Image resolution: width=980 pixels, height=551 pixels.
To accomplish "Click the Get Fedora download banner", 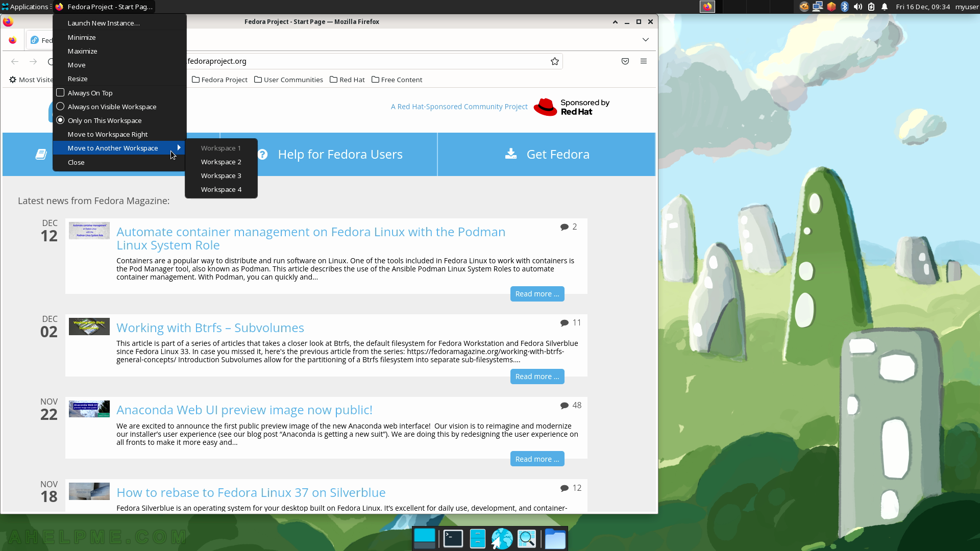I will tap(547, 154).
